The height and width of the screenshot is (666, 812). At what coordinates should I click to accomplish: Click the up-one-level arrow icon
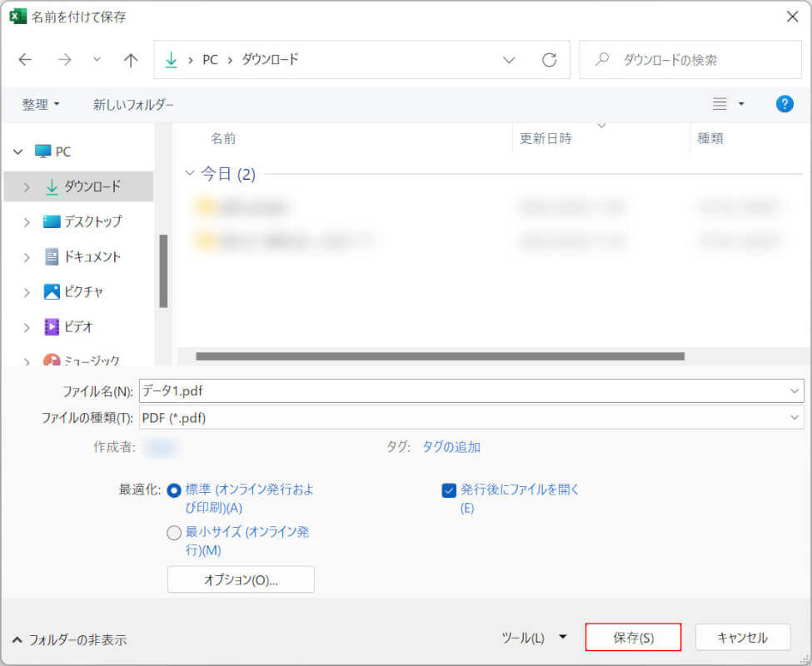[x=131, y=60]
